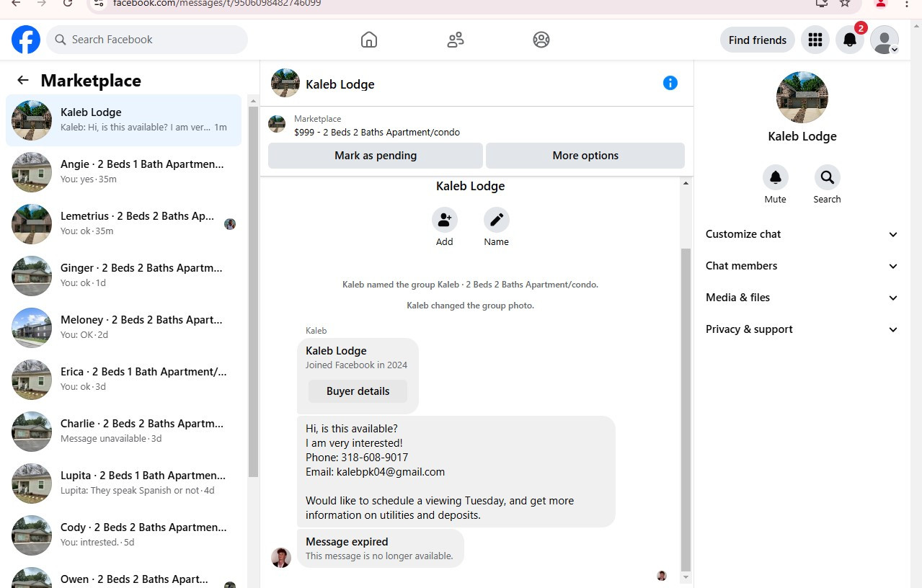Image resolution: width=922 pixels, height=588 pixels.
Task: Open the account profile menu
Action: pyautogui.click(x=885, y=40)
